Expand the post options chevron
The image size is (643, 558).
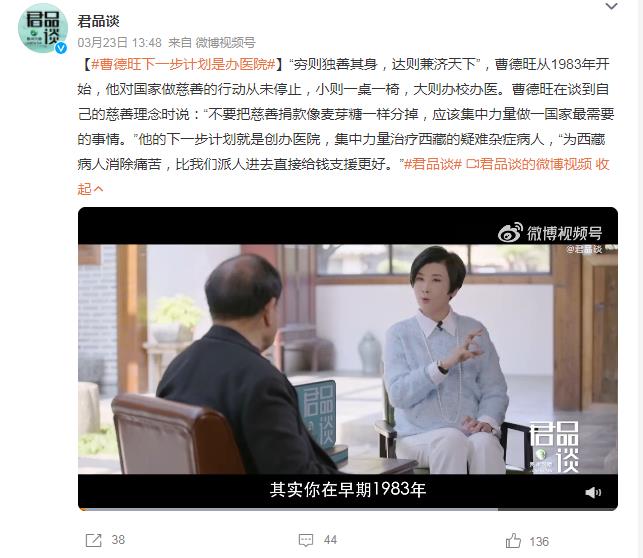click(611, 6)
